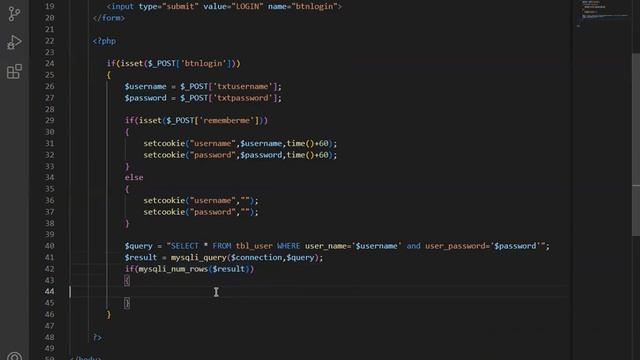Click 'WHERE' keyword in the SQL string
This screenshot has height=360, width=640.
tap(288, 246)
